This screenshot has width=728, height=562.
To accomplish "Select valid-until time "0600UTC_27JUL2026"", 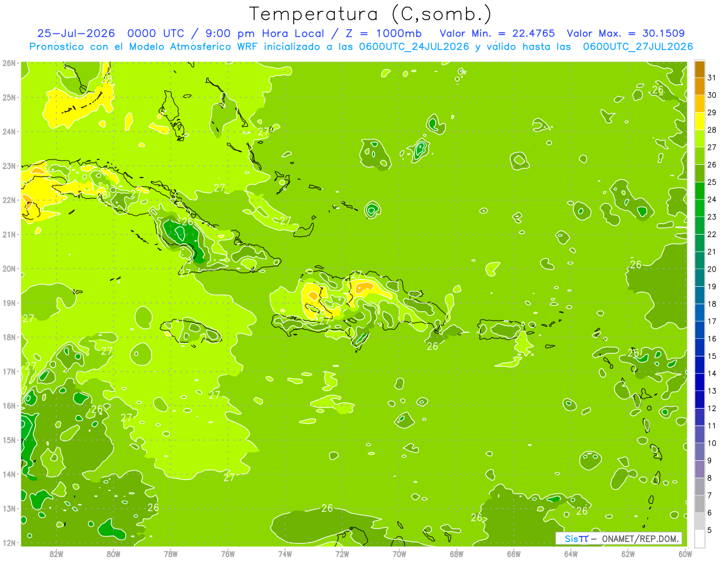I will [638, 47].
